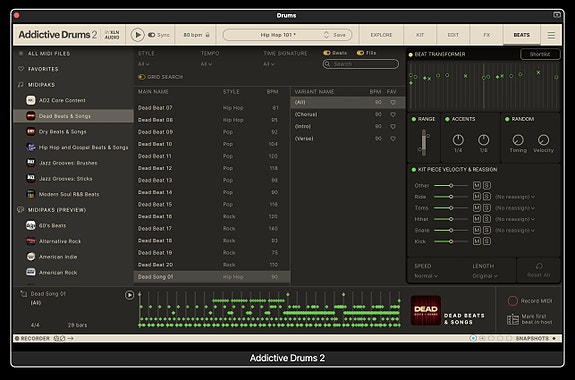575x380 pixels.
Task: Click the beats search field
Action: point(361,64)
